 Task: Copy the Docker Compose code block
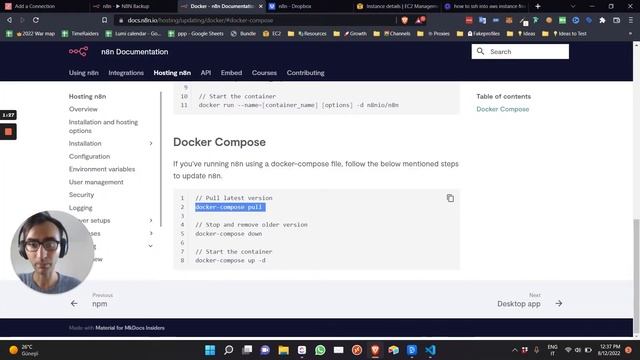click(450, 198)
